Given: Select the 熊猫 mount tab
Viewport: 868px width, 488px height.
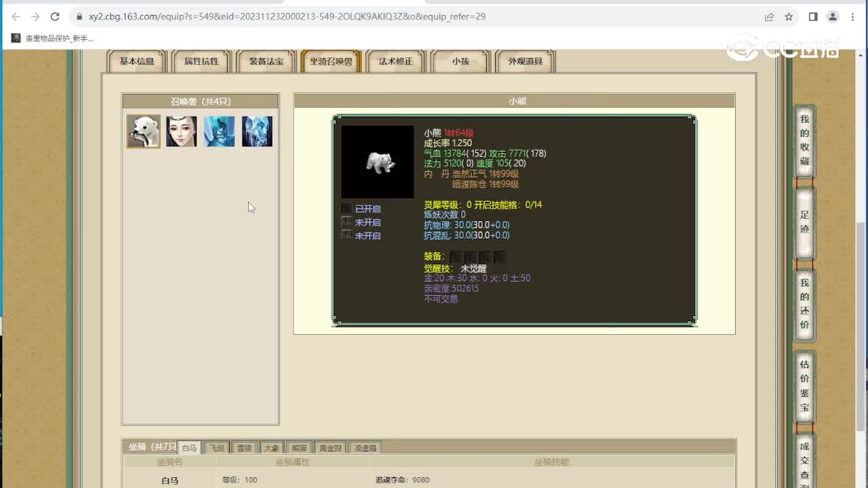Looking at the screenshot, I should pyautogui.click(x=299, y=447).
